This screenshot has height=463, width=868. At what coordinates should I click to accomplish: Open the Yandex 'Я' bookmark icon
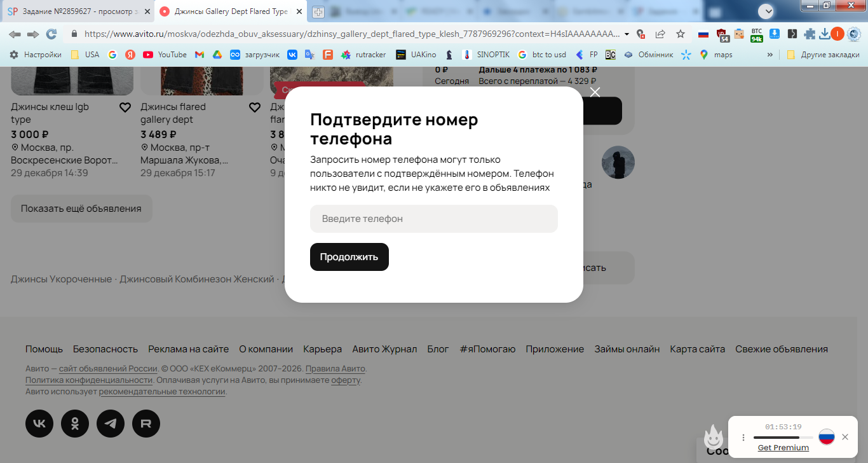(130, 55)
